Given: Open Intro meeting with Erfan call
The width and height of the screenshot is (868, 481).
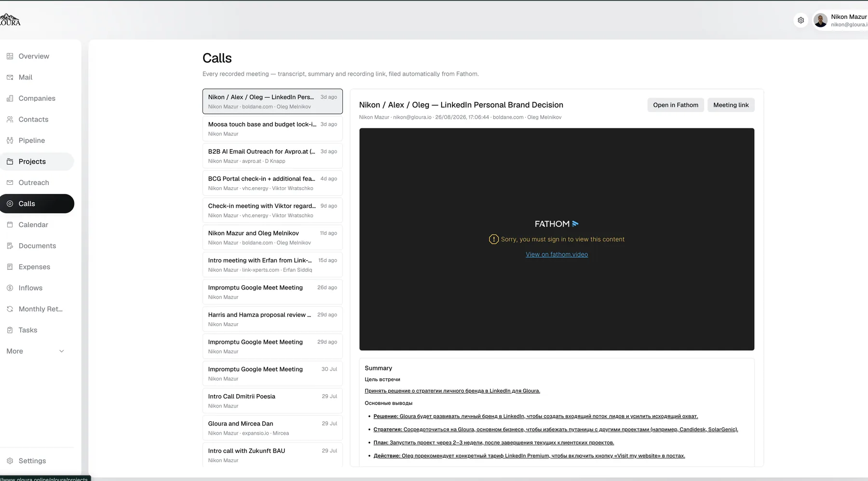Looking at the screenshot, I should pyautogui.click(x=272, y=265).
